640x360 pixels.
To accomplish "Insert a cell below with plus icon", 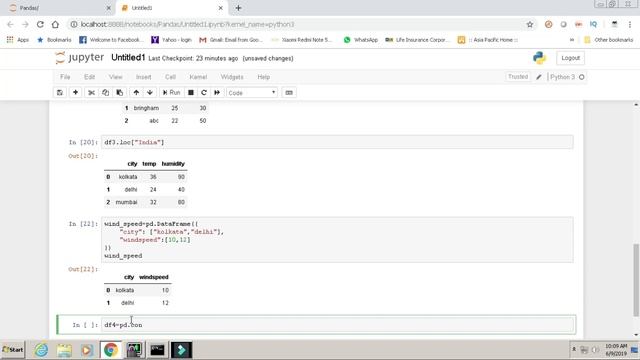I will tap(76, 93).
